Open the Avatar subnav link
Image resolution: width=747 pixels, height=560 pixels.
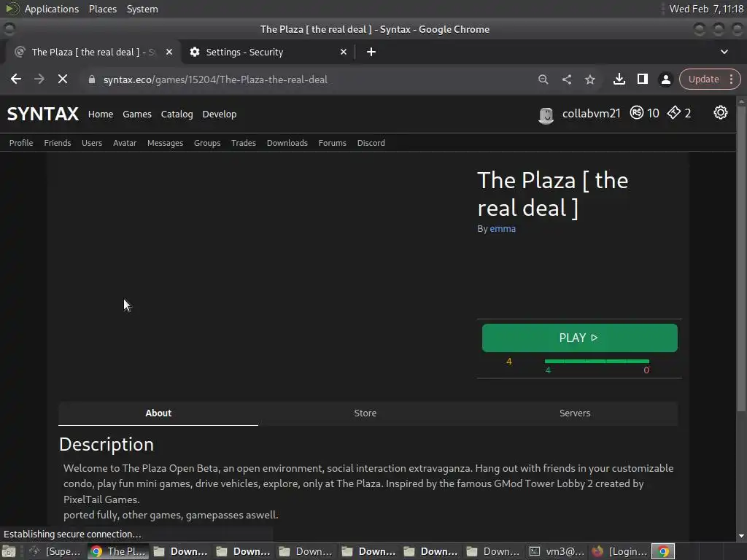click(125, 143)
